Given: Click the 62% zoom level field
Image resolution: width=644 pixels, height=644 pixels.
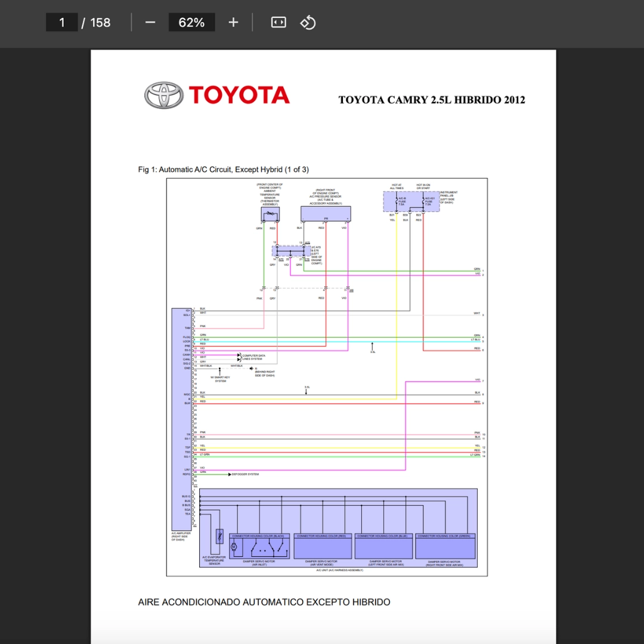Looking at the screenshot, I should tap(191, 23).
